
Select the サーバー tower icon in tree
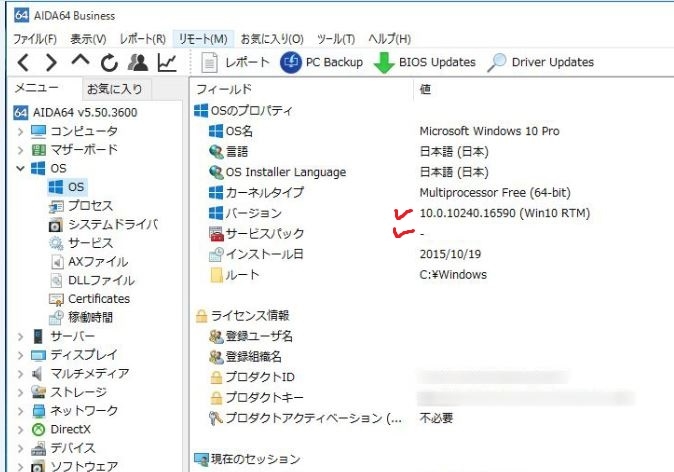pyautogui.click(x=38, y=336)
